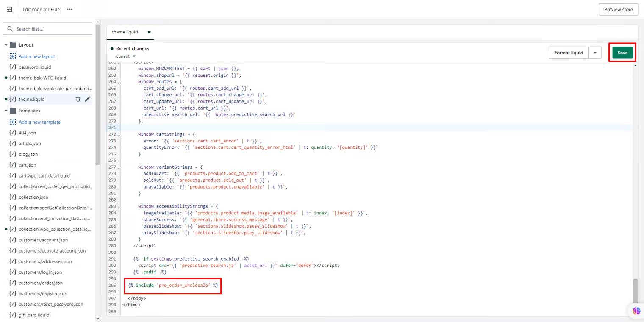Rename theme.liquid using the pencil icon

pos(88,99)
